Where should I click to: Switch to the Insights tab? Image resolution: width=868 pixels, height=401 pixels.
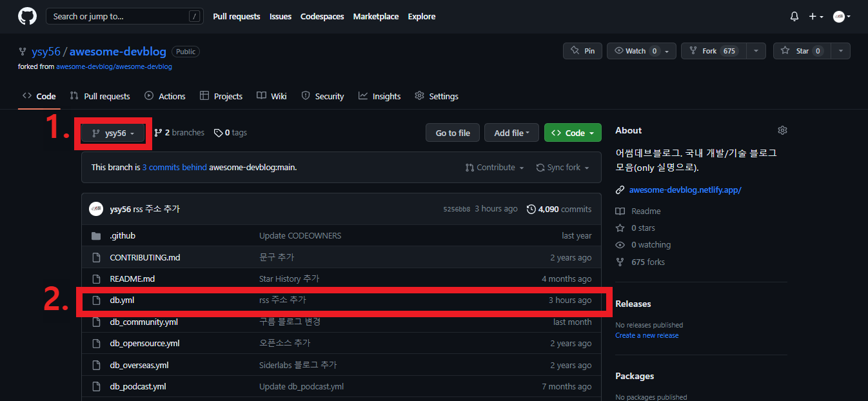tap(380, 96)
